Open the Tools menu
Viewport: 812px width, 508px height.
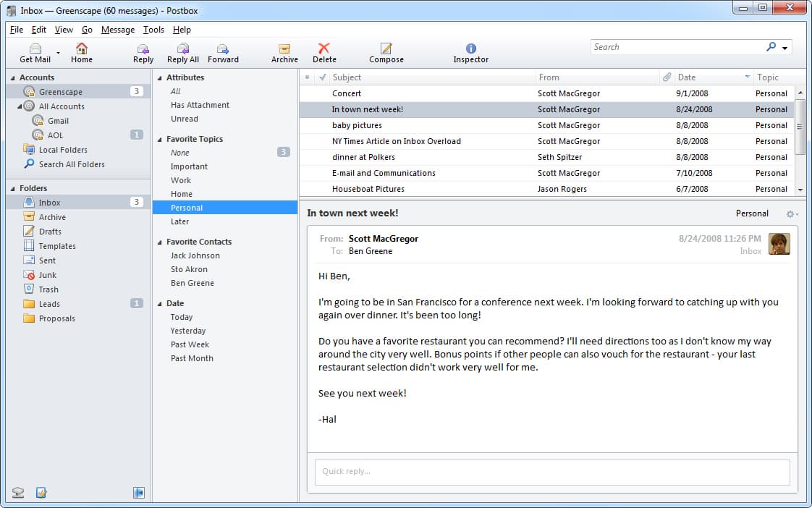pos(154,30)
